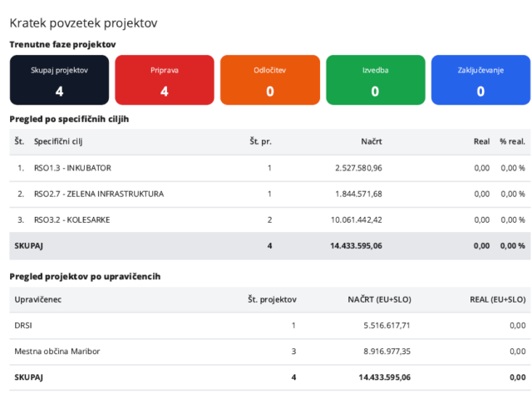The height and width of the screenshot is (399, 532).
Task: Select the 'RSO1.3 - INKUBATOR' row label
Action: (72, 168)
